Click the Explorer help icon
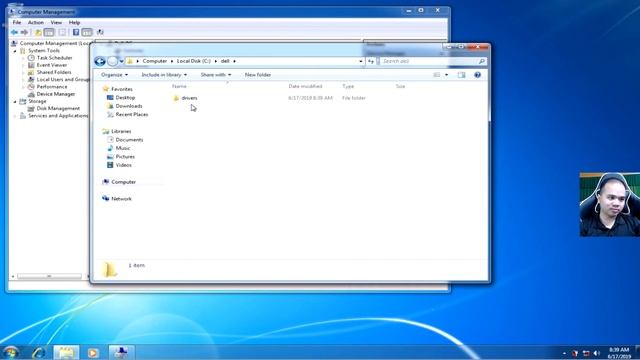Screen dimensions: 640x360 click(477, 75)
